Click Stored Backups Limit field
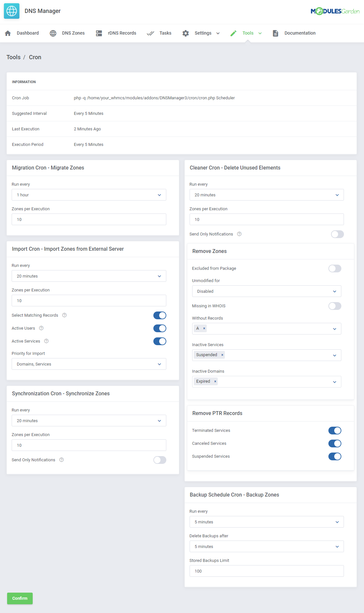Screen dimensions: 364x613 pos(267,571)
